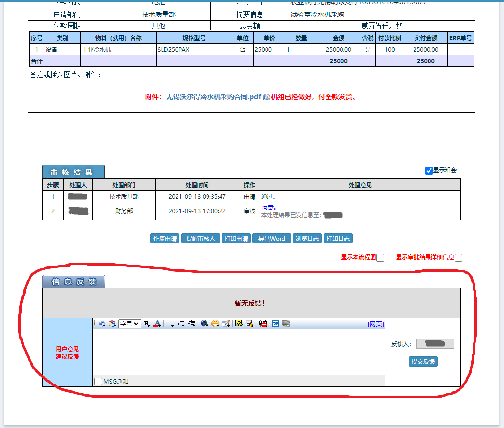Click the indent icon in editor
The height and width of the screenshot is (428, 504).
click(x=192, y=324)
